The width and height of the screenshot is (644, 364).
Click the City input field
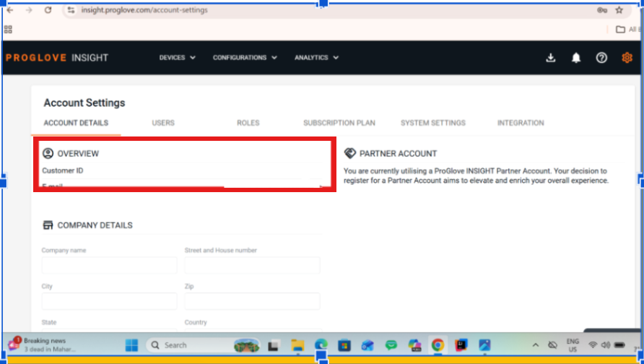point(109,301)
